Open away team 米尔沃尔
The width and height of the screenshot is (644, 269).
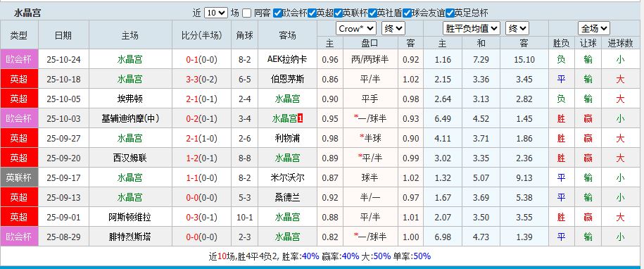(x=287, y=178)
